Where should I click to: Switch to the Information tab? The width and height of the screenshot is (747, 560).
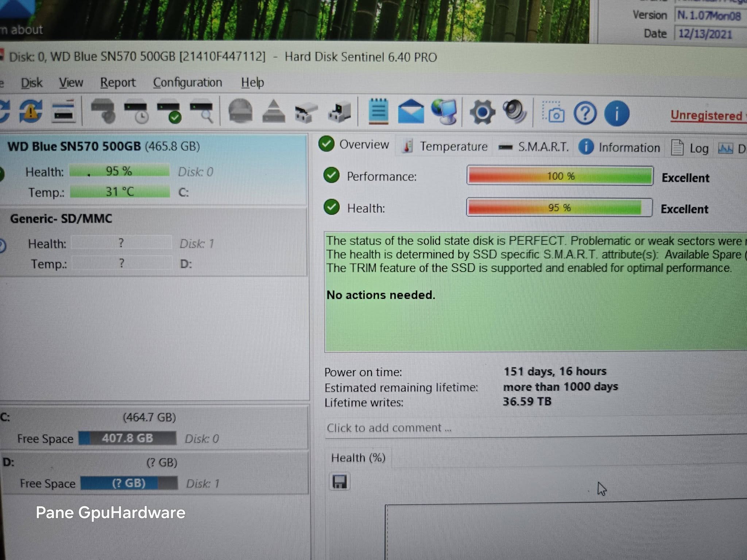[x=619, y=148]
